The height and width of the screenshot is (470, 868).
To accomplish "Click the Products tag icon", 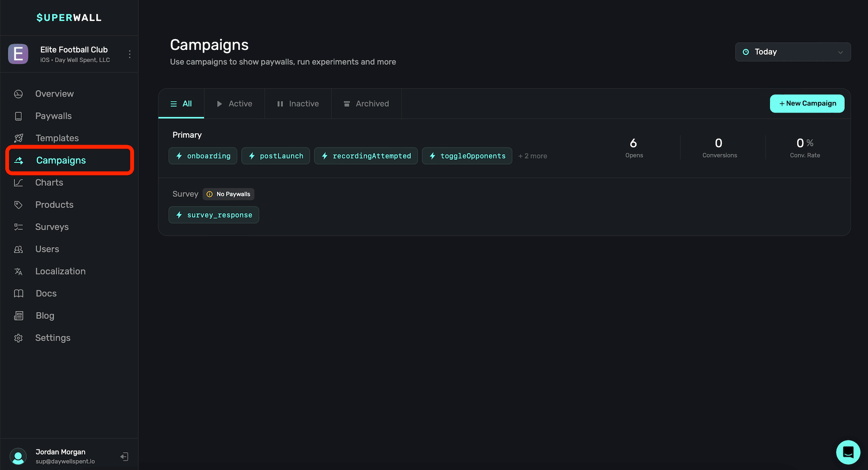I will coord(18,205).
